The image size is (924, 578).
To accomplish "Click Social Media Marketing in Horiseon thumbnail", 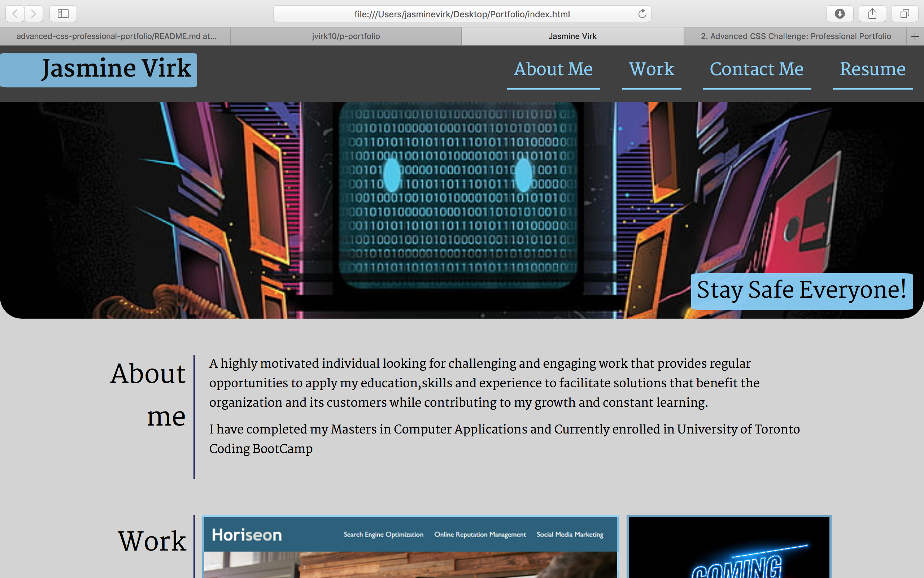I will coord(570,534).
